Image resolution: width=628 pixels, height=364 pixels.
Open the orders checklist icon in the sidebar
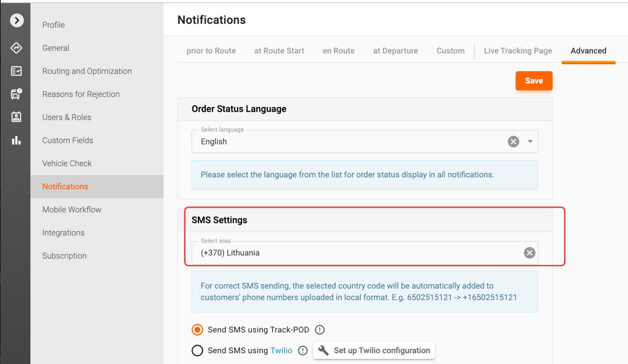pos(16,71)
